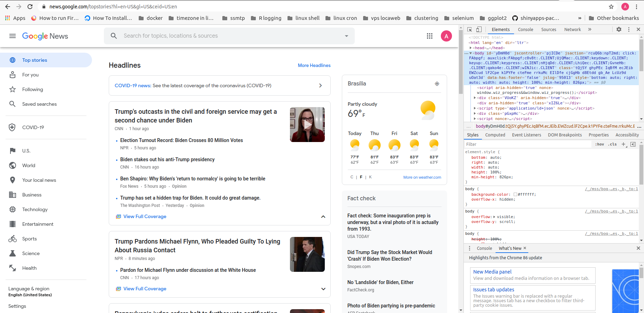This screenshot has width=644, height=313.
Task: Switch weather units to Celsius
Action: (x=352, y=177)
